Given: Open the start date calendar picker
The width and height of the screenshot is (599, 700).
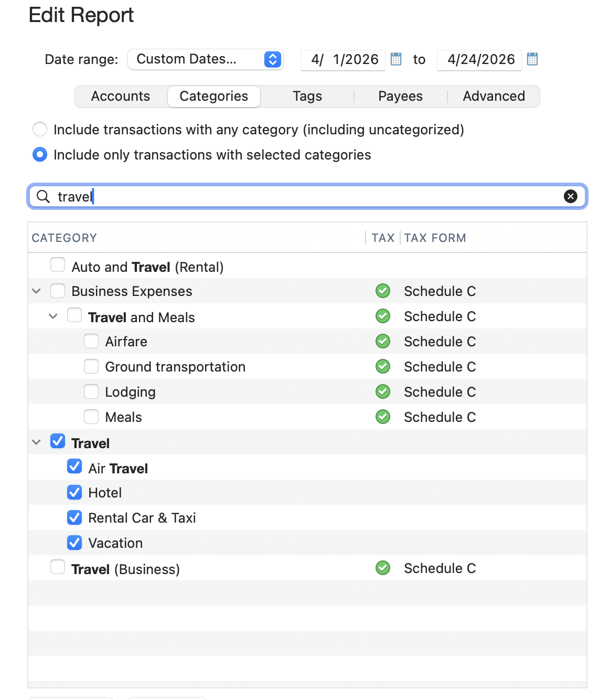Looking at the screenshot, I should (396, 59).
